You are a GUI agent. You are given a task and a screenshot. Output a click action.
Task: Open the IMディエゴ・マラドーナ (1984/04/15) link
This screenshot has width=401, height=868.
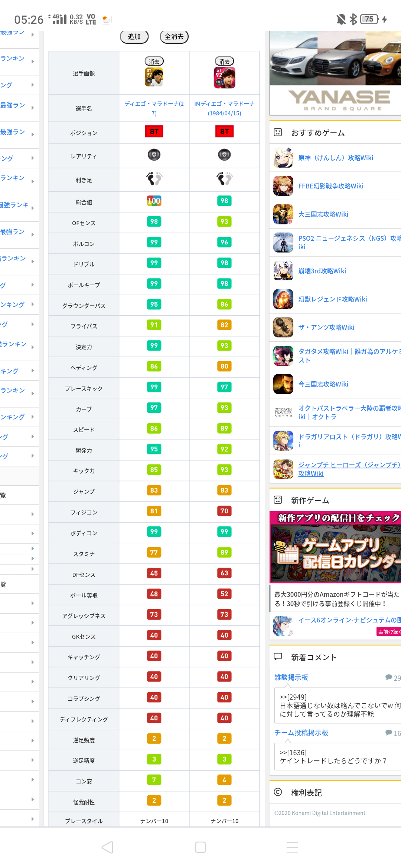225,108
